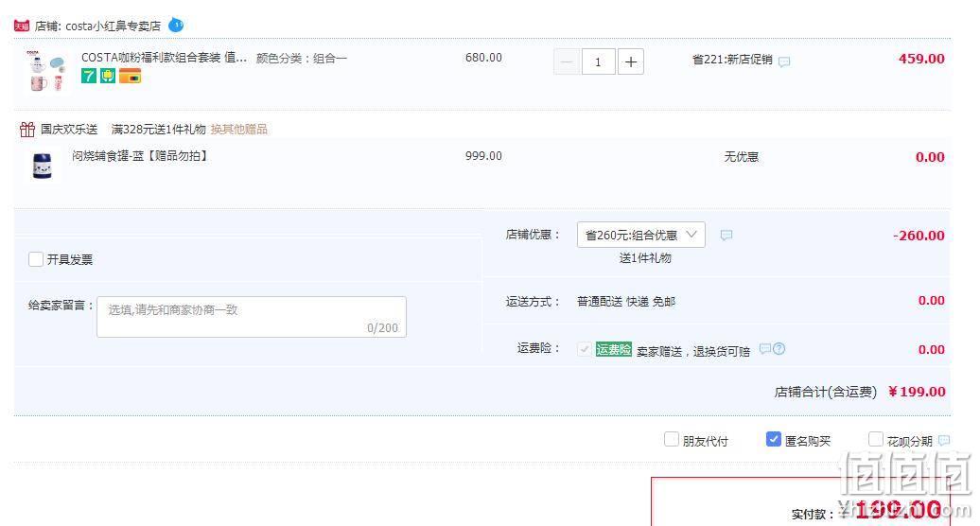The image size is (980, 526).
Task: Focus the 给卖家留言 message text box
Action: tap(252, 317)
